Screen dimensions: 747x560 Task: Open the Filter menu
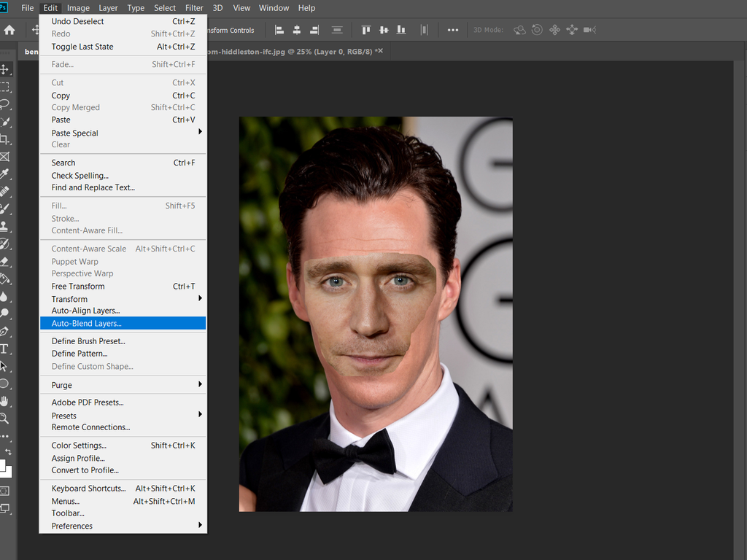(196, 8)
